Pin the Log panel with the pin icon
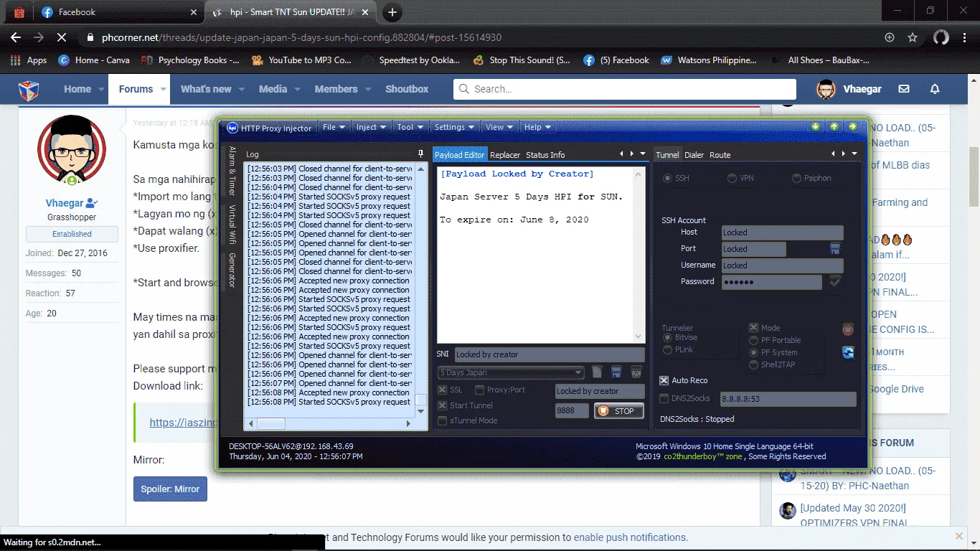This screenshot has width=980, height=551. click(421, 154)
